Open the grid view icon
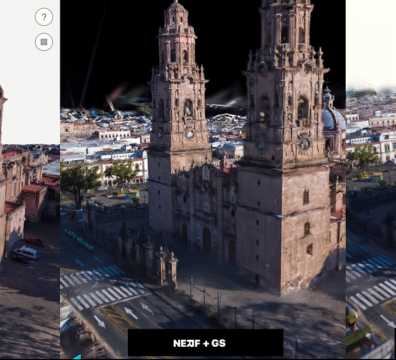Viewport: 396px width, 360px height. 44,42
